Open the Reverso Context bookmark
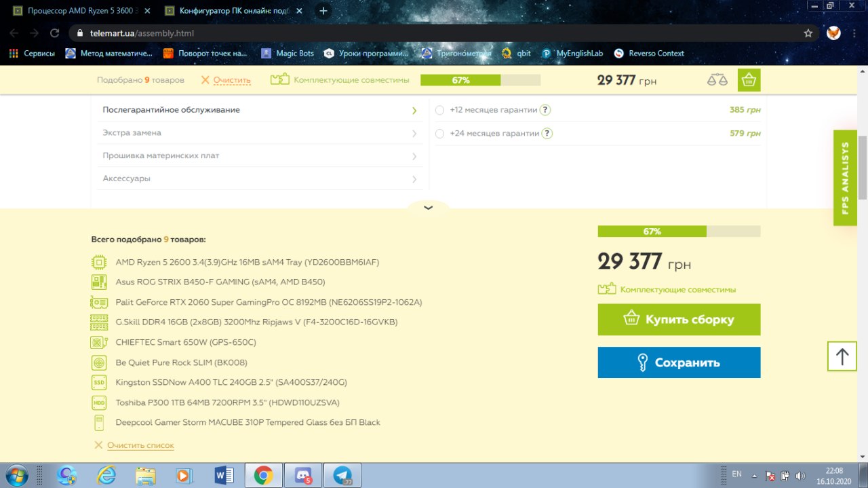Screen dimensions: 868x488 coord(649,53)
